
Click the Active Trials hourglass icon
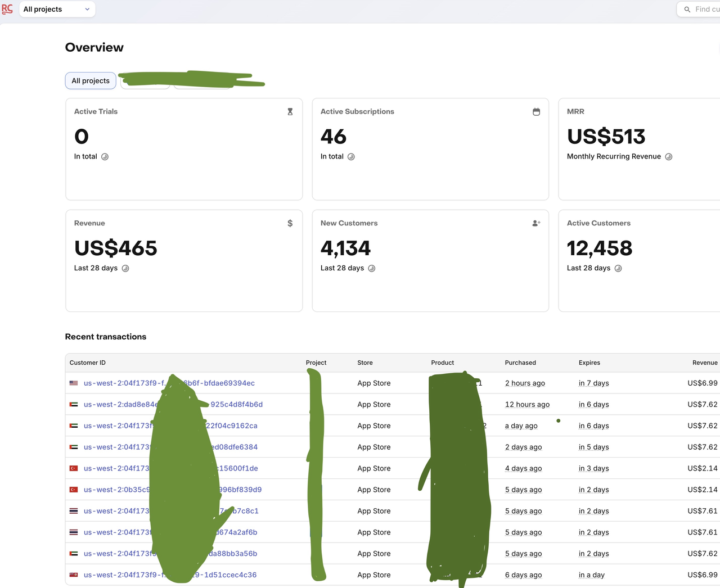tap(290, 112)
